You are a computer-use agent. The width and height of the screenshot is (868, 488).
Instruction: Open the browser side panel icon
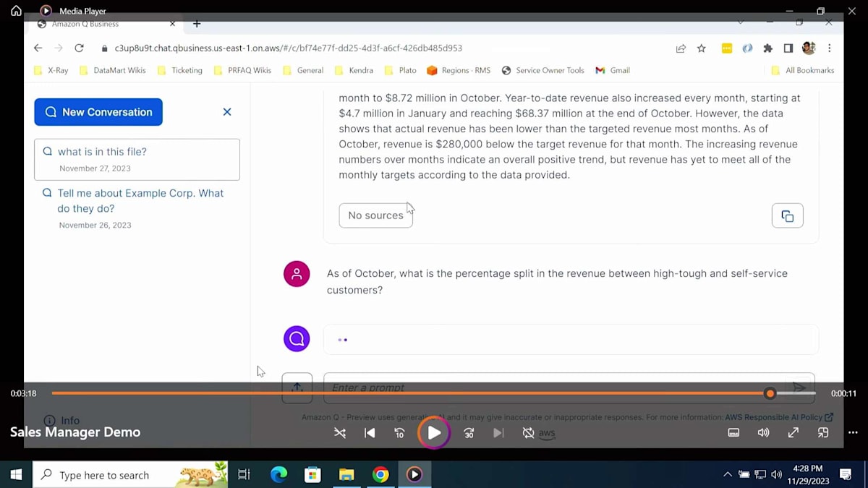coord(788,48)
